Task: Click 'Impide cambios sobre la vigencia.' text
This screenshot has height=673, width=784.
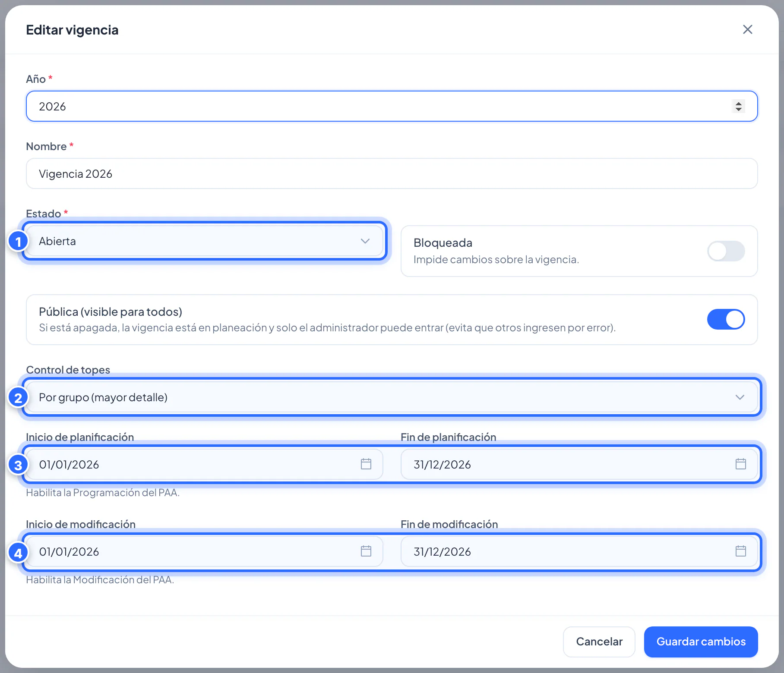Action: 496,260
